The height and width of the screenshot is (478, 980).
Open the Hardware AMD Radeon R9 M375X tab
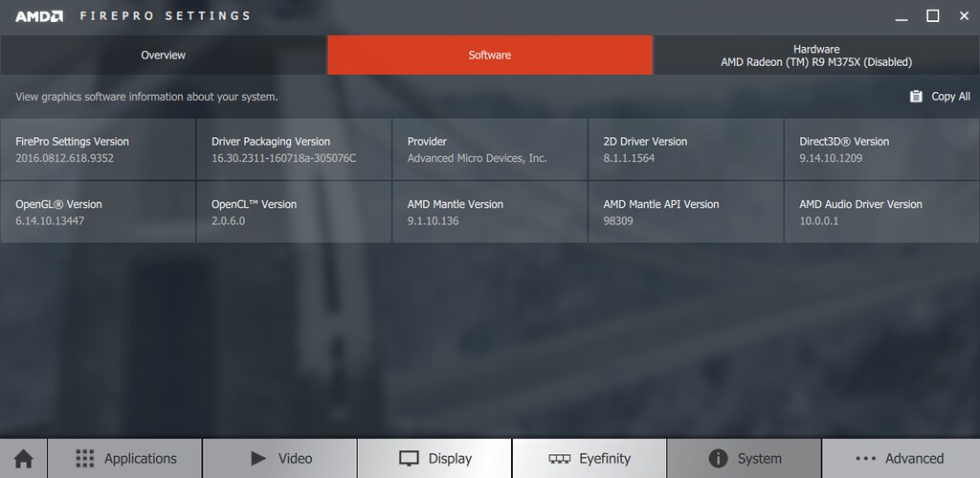point(816,55)
